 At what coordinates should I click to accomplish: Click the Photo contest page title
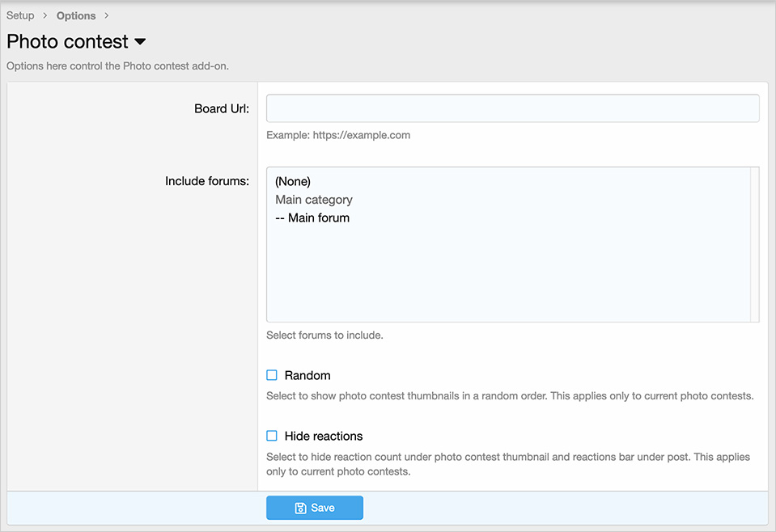(67, 41)
